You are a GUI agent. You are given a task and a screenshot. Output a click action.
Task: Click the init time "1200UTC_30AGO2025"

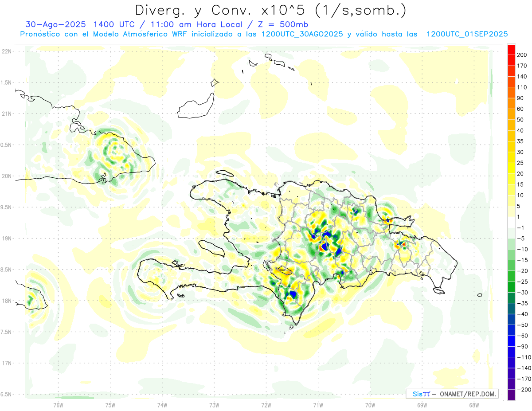tap(302, 34)
